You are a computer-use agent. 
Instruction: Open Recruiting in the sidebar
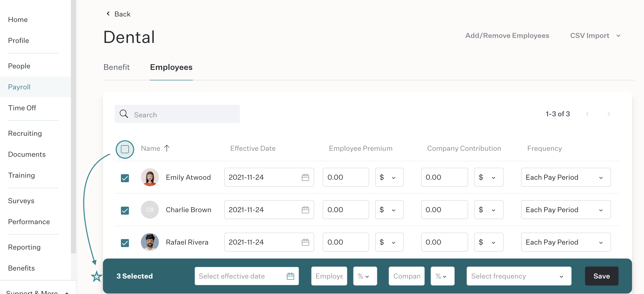tap(25, 133)
